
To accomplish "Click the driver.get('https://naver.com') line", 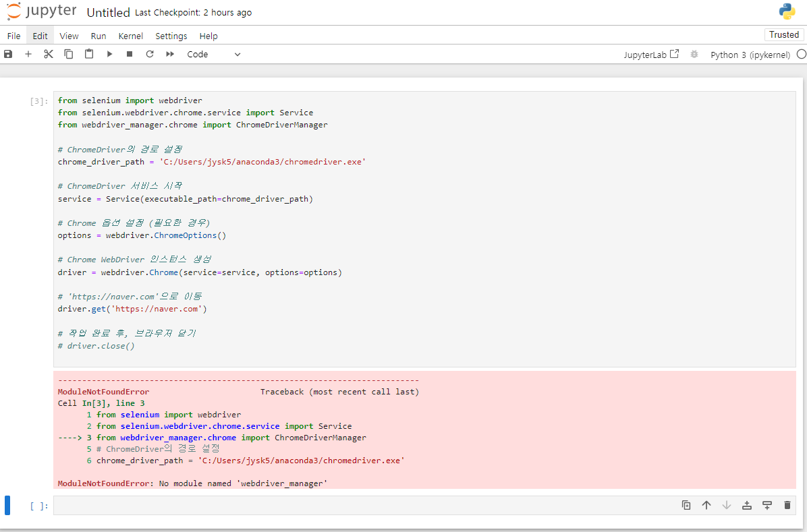I will (132, 309).
